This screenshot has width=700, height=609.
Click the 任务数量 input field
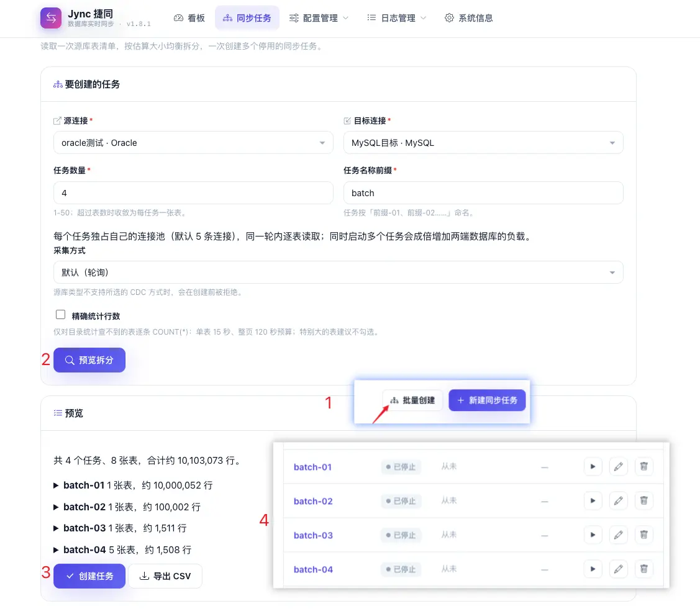pos(193,192)
